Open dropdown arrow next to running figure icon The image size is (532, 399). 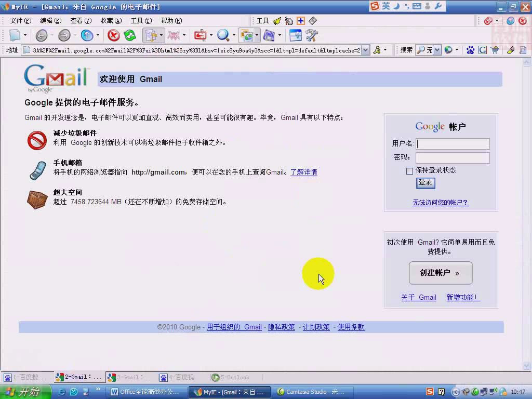click(385, 50)
